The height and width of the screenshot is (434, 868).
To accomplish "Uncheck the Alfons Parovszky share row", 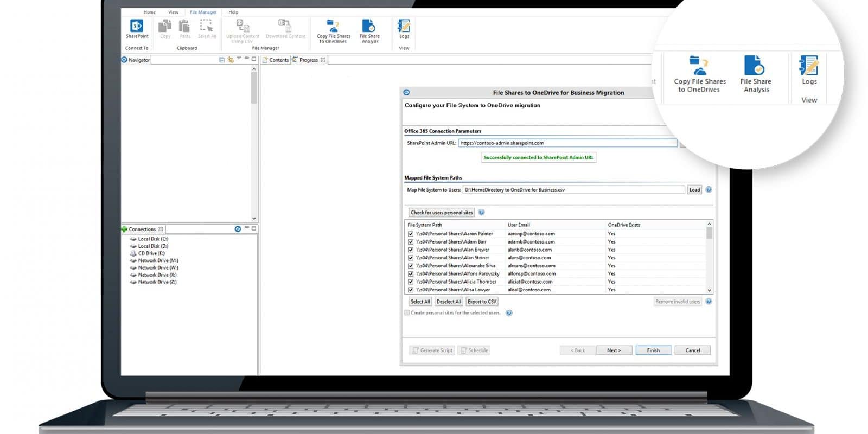I will [411, 274].
